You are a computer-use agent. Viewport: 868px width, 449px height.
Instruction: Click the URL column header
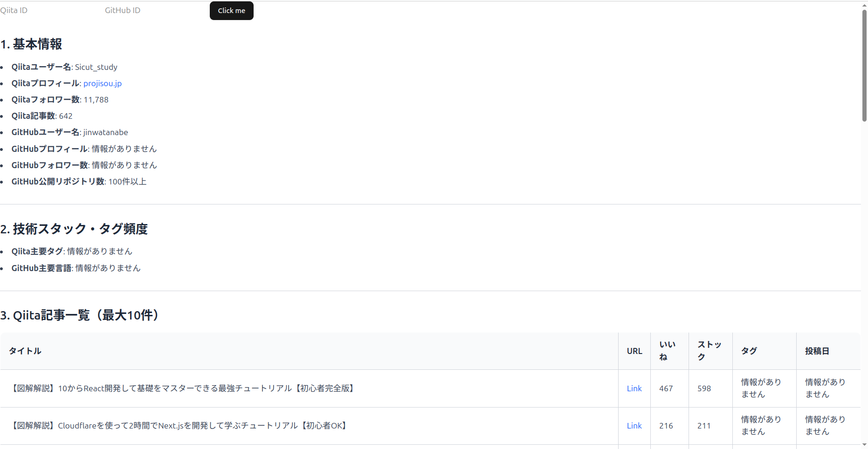click(x=634, y=351)
